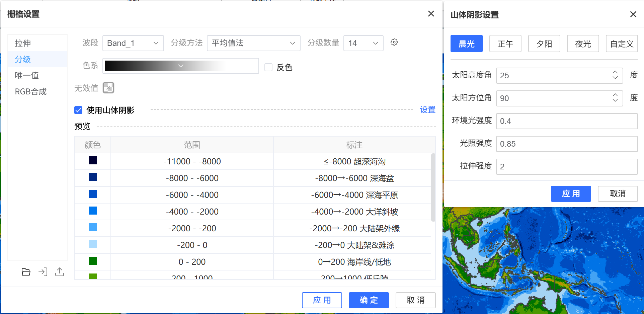The width and height of the screenshot is (644, 314).
Task: Click the 设置 link for hillshade
Action: [427, 110]
